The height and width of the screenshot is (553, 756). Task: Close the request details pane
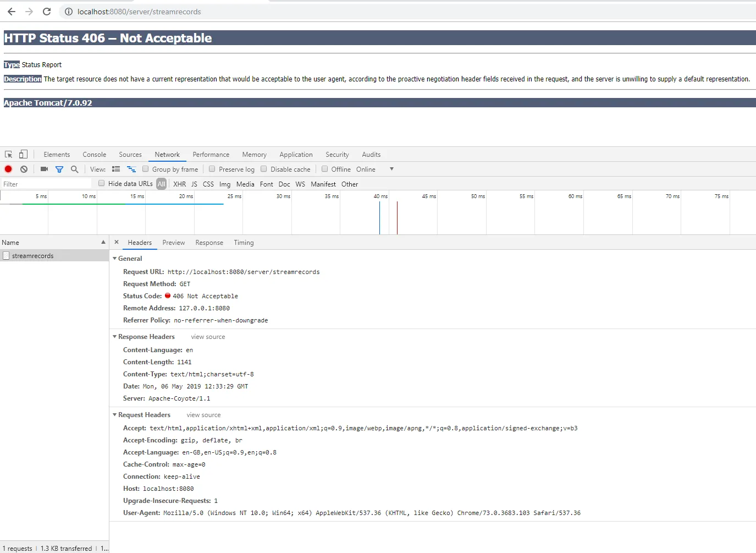tap(117, 242)
